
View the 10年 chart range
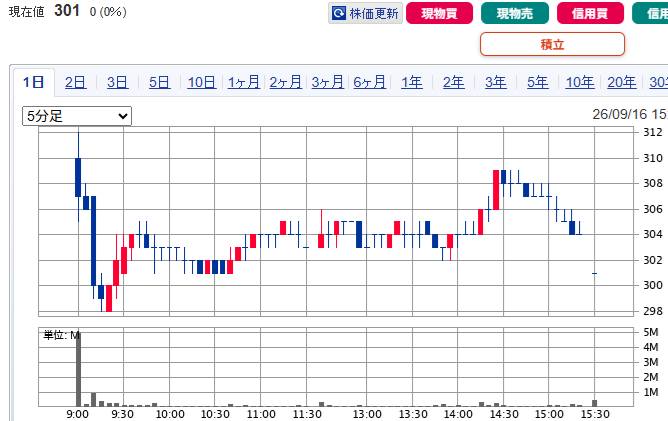coord(579,82)
